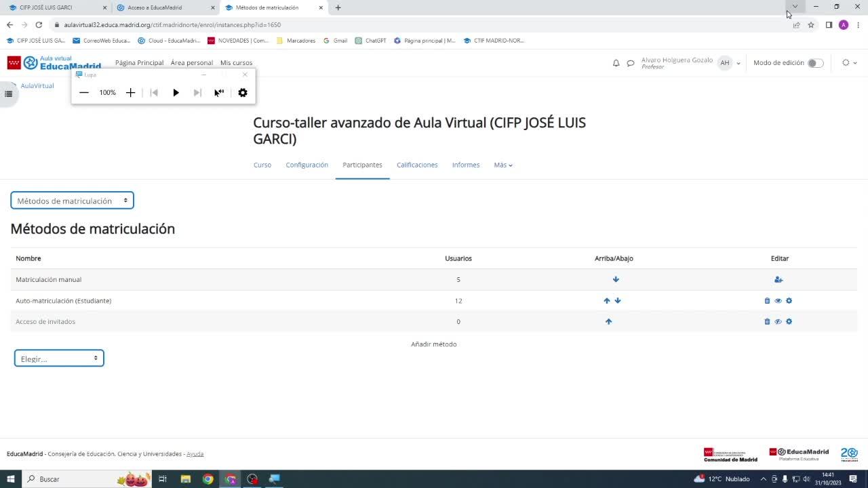
Task: Open the messaging chat icon
Action: tap(631, 63)
